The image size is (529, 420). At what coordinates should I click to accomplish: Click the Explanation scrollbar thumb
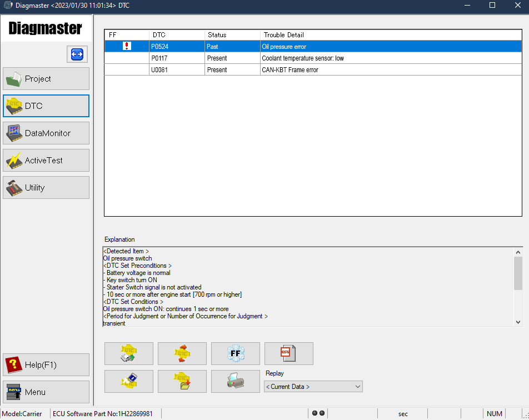(518, 273)
